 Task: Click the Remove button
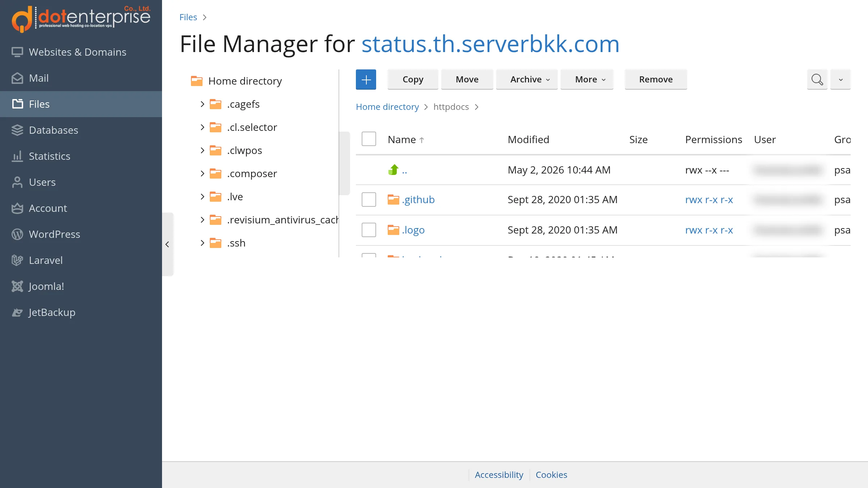click(656, 80)
